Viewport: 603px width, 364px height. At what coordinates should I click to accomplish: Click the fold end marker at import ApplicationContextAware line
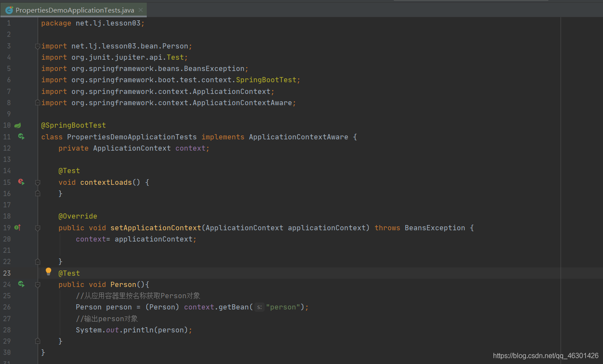click(x=38, y=103)
